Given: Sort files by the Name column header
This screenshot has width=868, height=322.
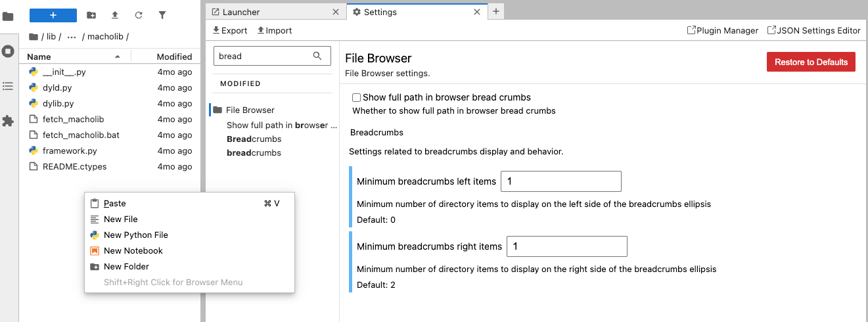Looking at the screenshot, I should click(75, 57).
